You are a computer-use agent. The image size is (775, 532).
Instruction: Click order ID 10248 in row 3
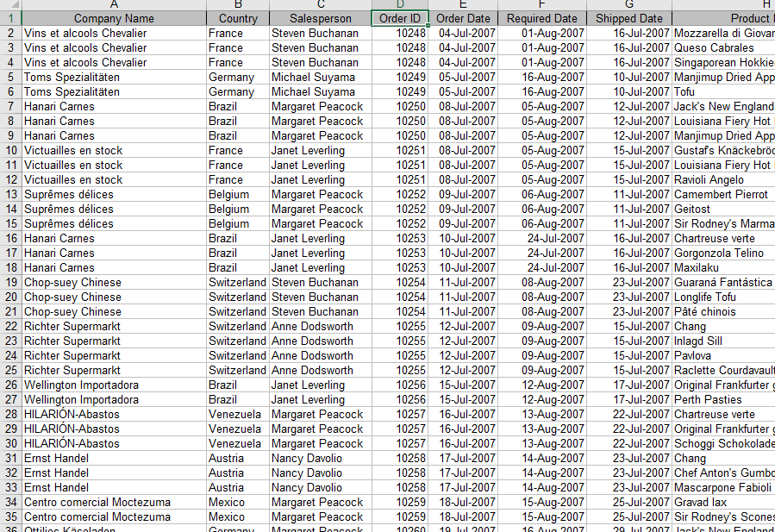pos(400,48)
